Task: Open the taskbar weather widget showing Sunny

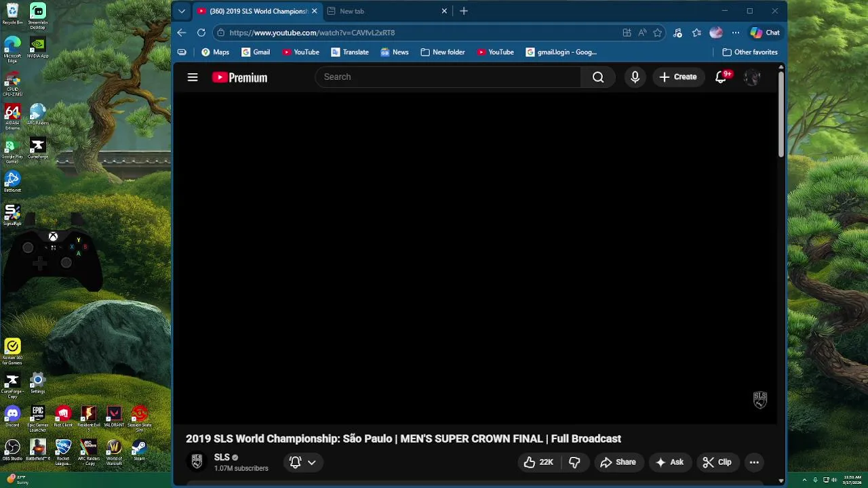Action: click(18, 479)
